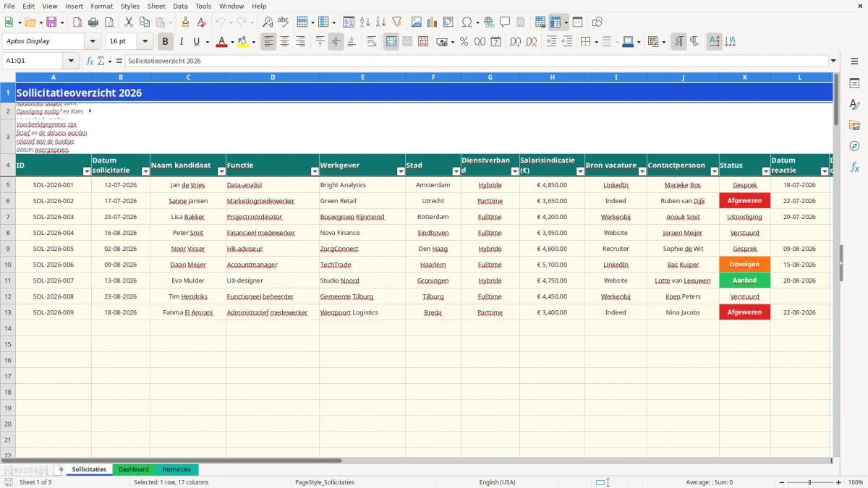Open Find and Replace tool
This screenshot has width=868, height=488.
tap(268, 22)
